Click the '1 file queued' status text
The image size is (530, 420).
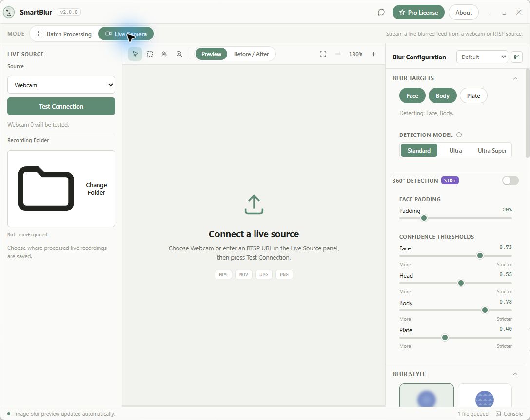click(473, 414)
